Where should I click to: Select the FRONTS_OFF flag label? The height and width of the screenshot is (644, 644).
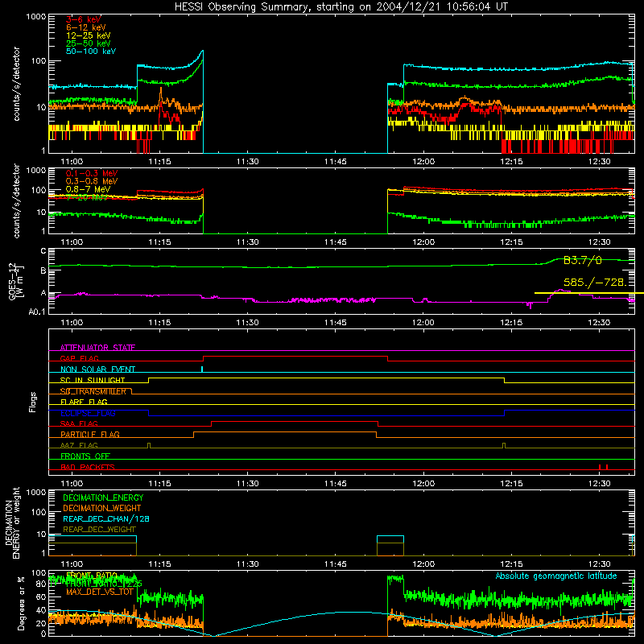pos(85,456)
